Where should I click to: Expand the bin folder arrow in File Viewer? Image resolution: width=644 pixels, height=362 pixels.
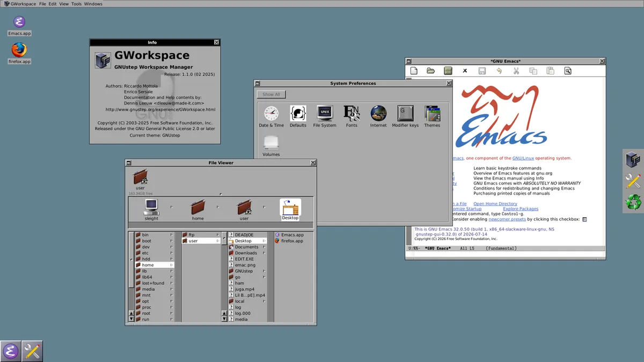[x=172, y=235]
